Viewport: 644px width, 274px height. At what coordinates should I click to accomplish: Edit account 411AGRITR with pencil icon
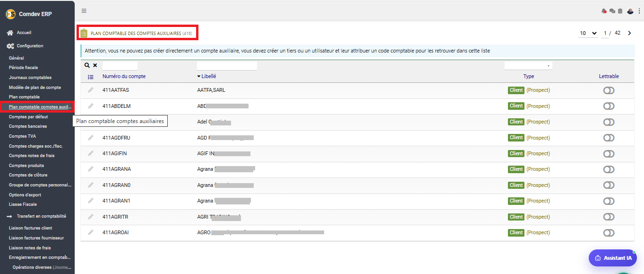[91, 217]
